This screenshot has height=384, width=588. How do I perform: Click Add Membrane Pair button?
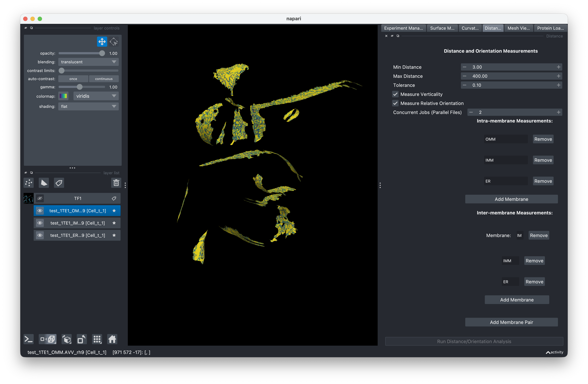point(511,322)
